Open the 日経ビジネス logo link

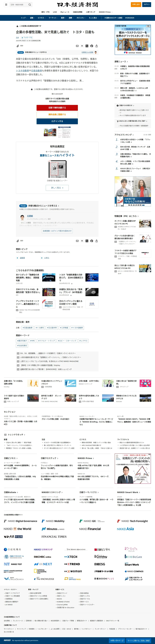102,549
